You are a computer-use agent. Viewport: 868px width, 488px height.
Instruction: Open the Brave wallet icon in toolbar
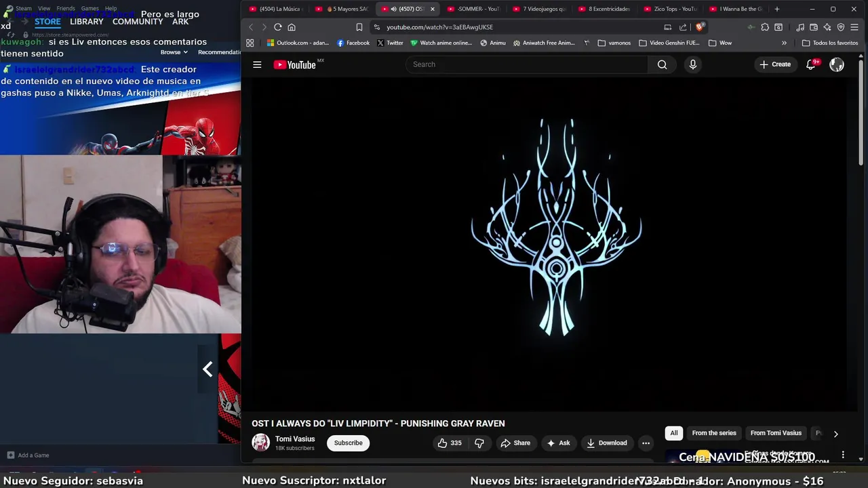coord(814,27)
